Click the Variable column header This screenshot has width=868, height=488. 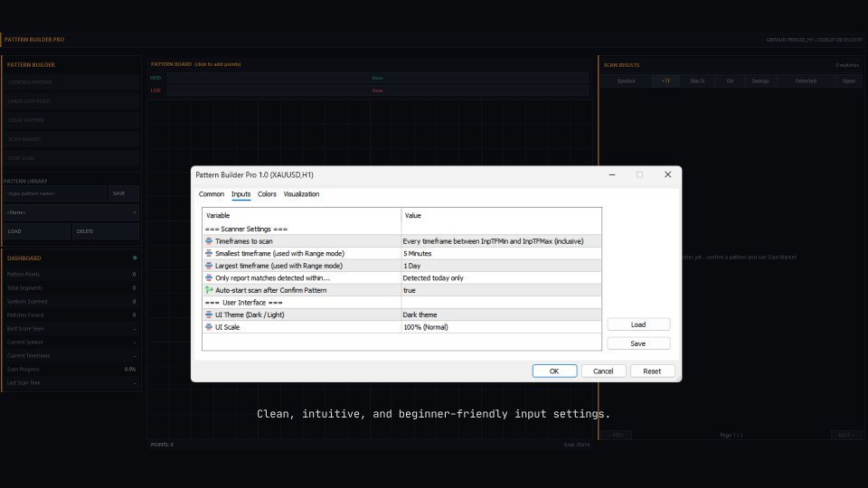click(x=302, y=215)
